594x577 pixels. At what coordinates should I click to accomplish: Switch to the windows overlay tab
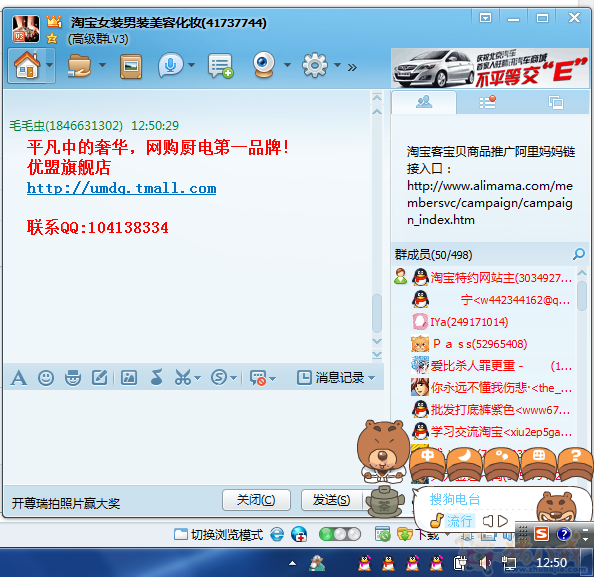point(556,102)
